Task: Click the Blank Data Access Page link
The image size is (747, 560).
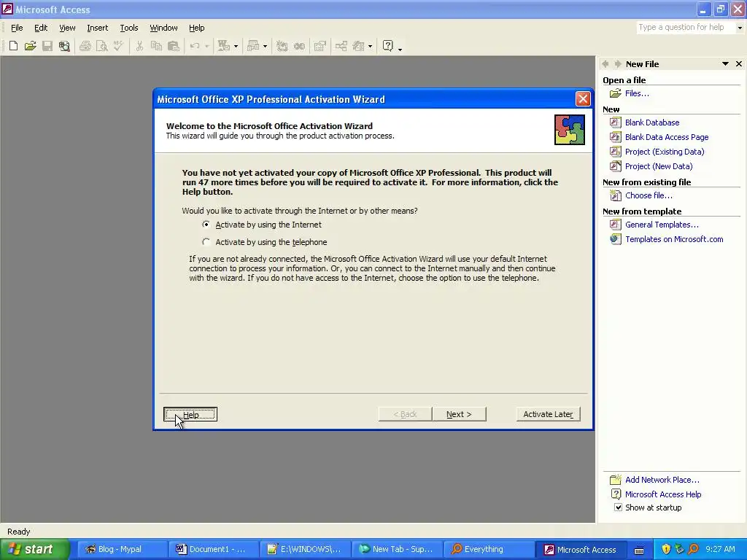Action: (x=667, y=137)
